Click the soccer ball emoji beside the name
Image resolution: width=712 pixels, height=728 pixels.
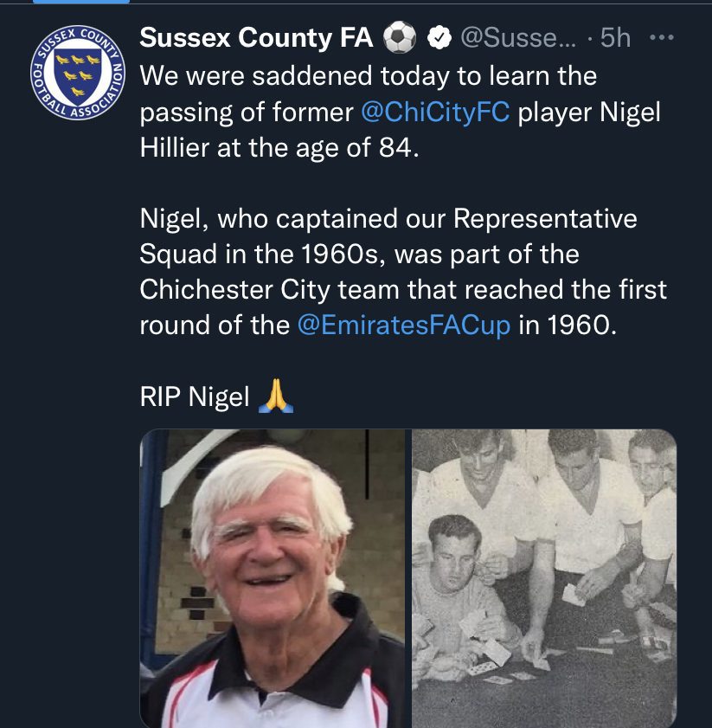point(400,38)
